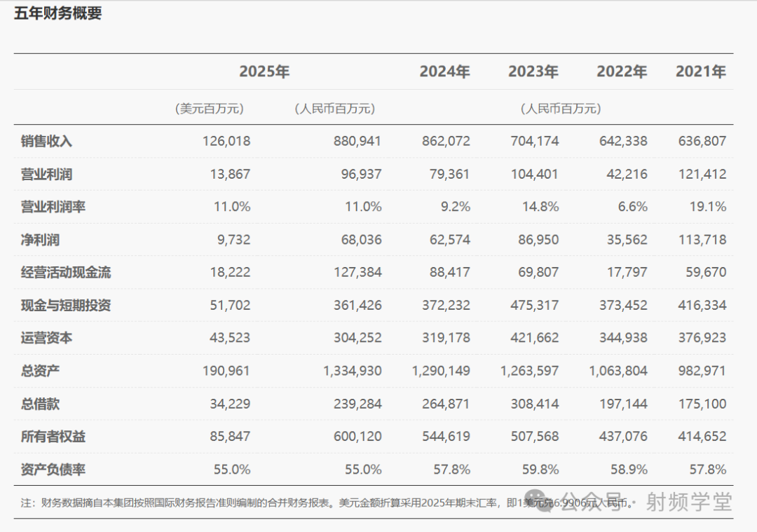Select the 2023 margin value 14.8%
Image resolution: width=757 pixels, height=532 pixels.
[540, 207]
